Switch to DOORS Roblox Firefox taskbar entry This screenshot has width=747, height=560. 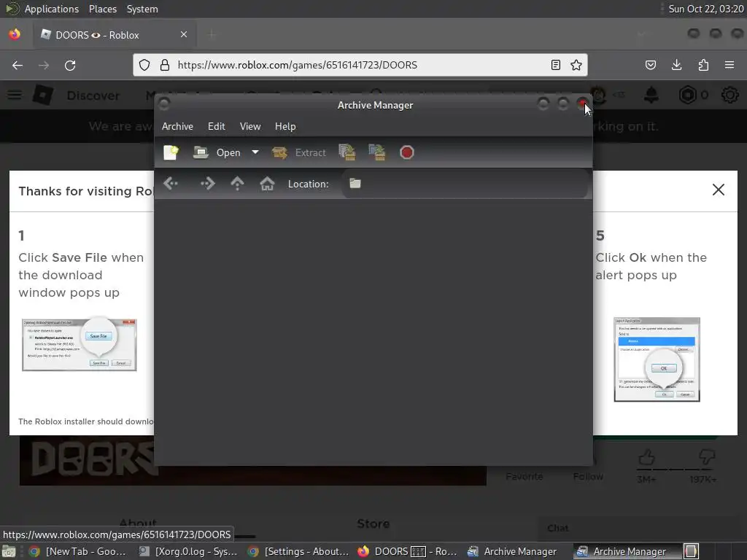409,551
